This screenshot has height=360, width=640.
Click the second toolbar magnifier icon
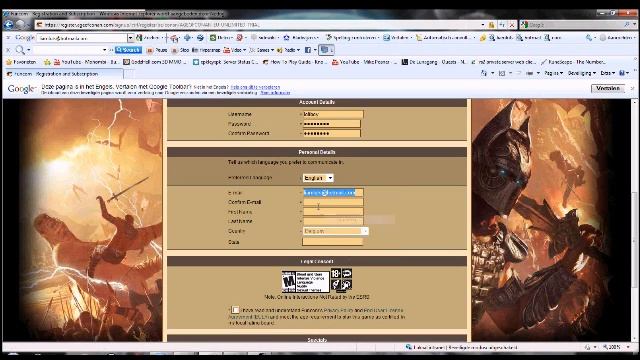[20, 50]
